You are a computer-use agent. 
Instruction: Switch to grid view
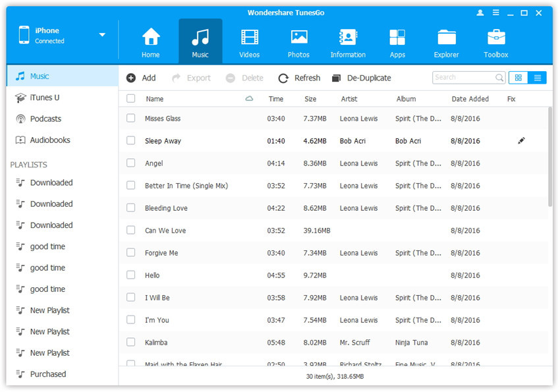click(x=518, y=78)
